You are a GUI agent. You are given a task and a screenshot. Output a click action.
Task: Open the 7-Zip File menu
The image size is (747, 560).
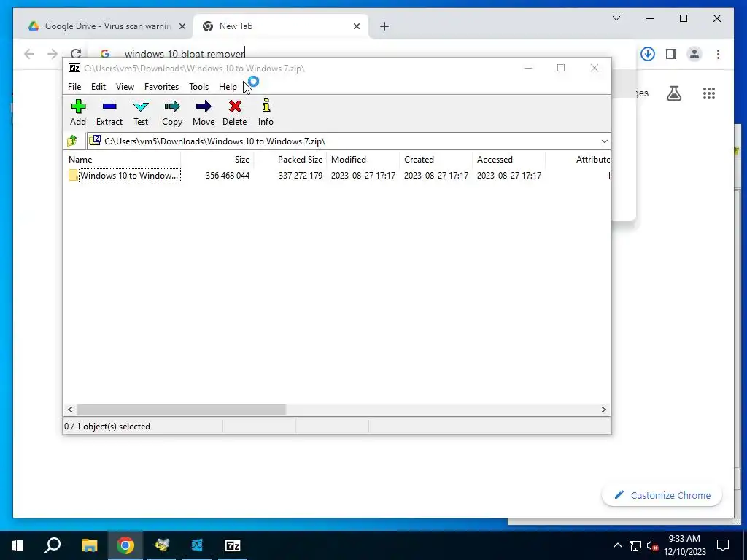pos(74,87)
